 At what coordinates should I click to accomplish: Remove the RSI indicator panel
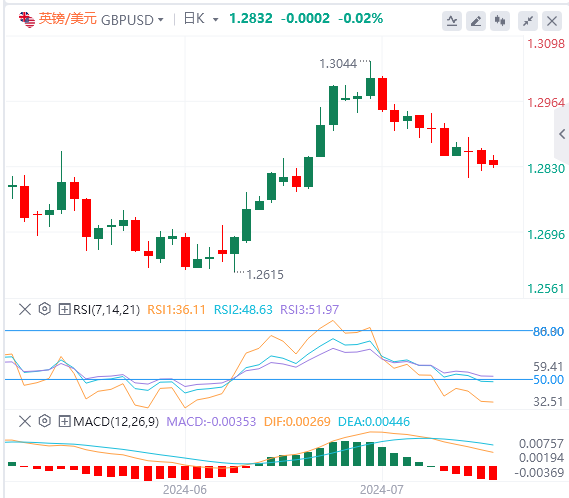25,310
